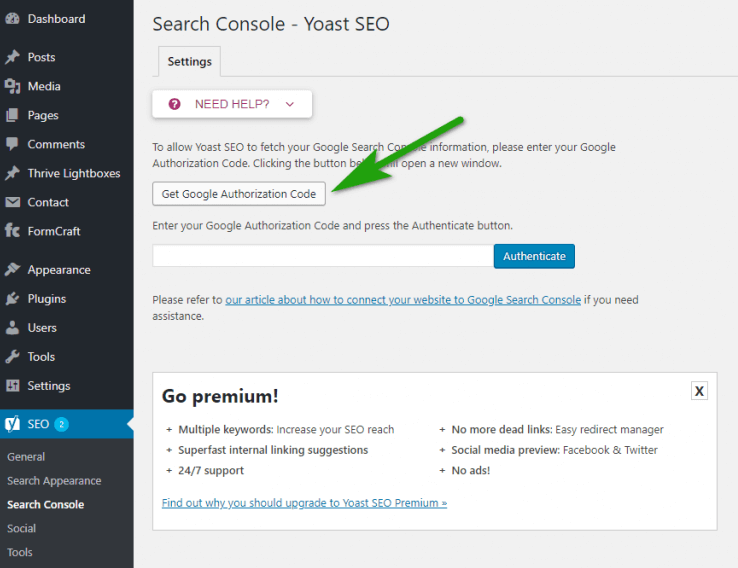Click the Comments speech bubble icon
738x568 pixels.
pyautogui.click(x=12, y=144)
